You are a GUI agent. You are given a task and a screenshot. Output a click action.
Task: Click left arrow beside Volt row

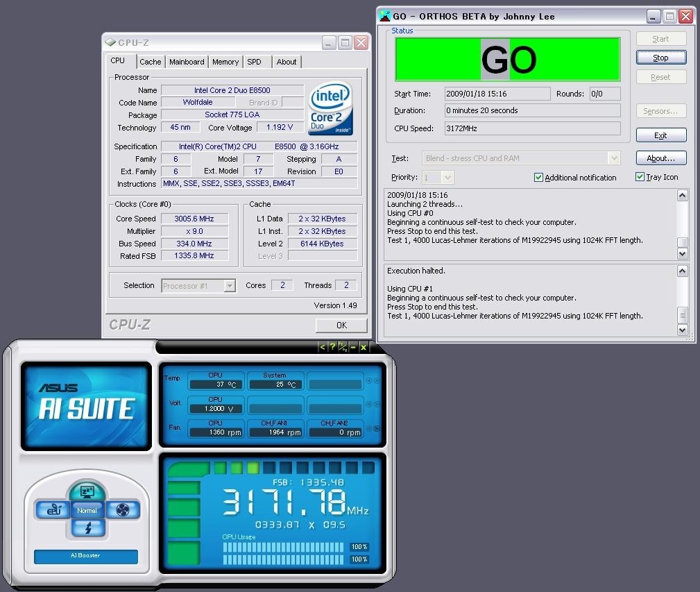(369, 404)
